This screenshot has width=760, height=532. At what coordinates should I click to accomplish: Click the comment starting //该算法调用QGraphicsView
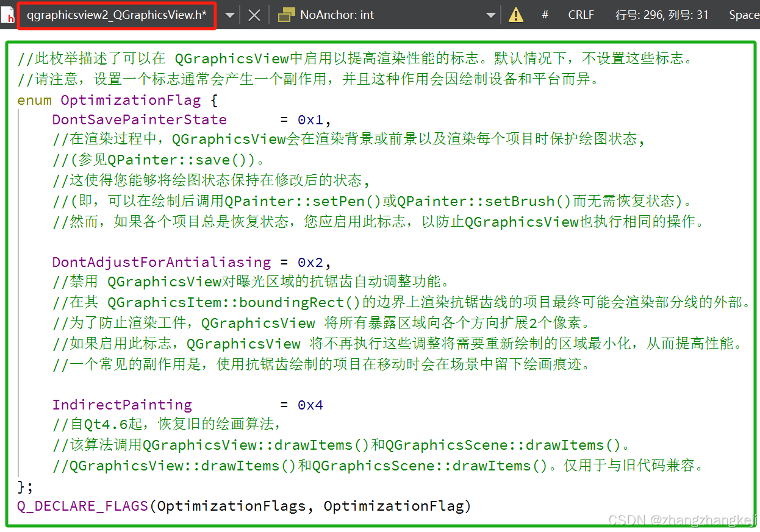342,445
